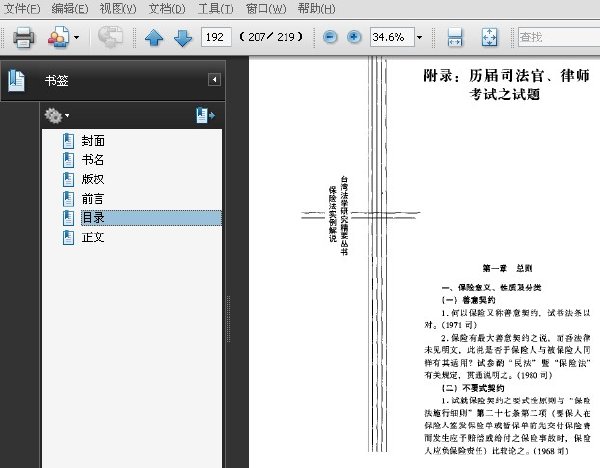Open the bookmark options gear dropdown
Viewport: 600px width, 468px height.
(57, 115)
